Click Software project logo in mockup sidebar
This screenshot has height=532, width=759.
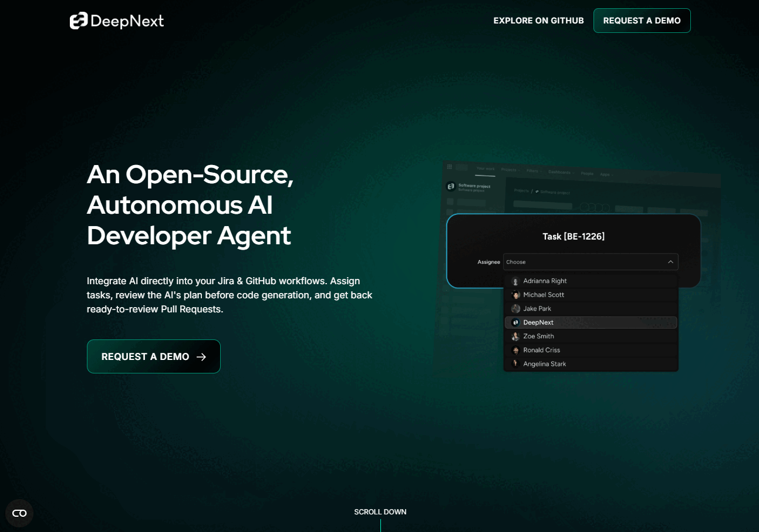[451, 187]
